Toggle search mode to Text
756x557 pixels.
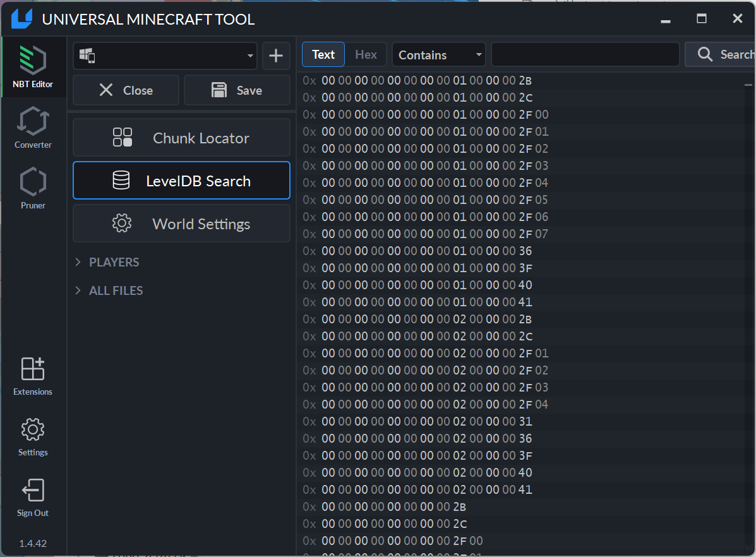323,55
